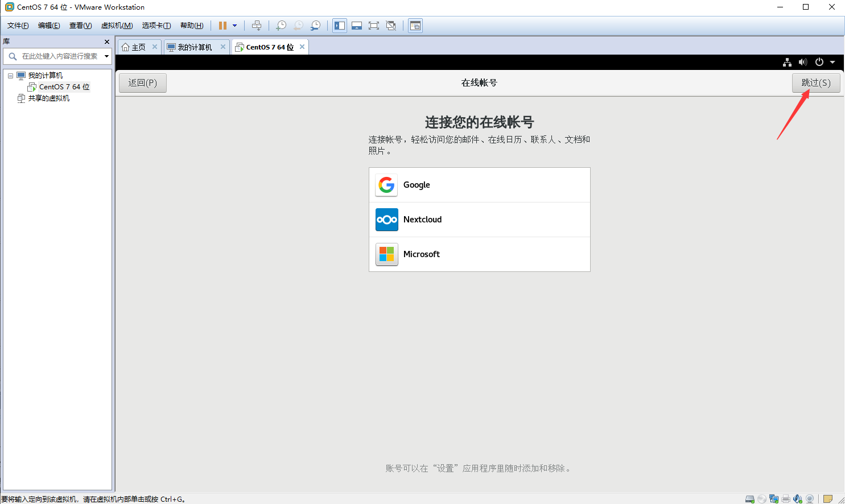Screen dimensions: 845x504
Task: Click the GNOME power icon
Action: click(x=819, y=62)
